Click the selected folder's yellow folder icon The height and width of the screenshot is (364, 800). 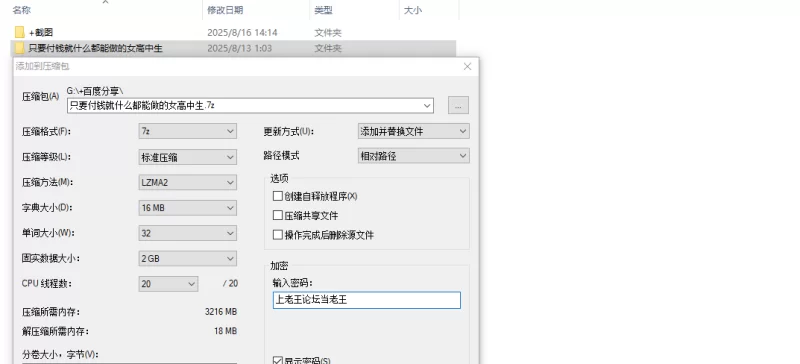[19, 48]
